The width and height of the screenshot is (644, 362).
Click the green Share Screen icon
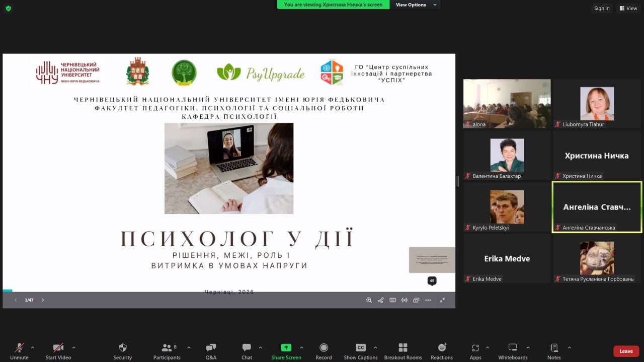[x=286, y=347]
